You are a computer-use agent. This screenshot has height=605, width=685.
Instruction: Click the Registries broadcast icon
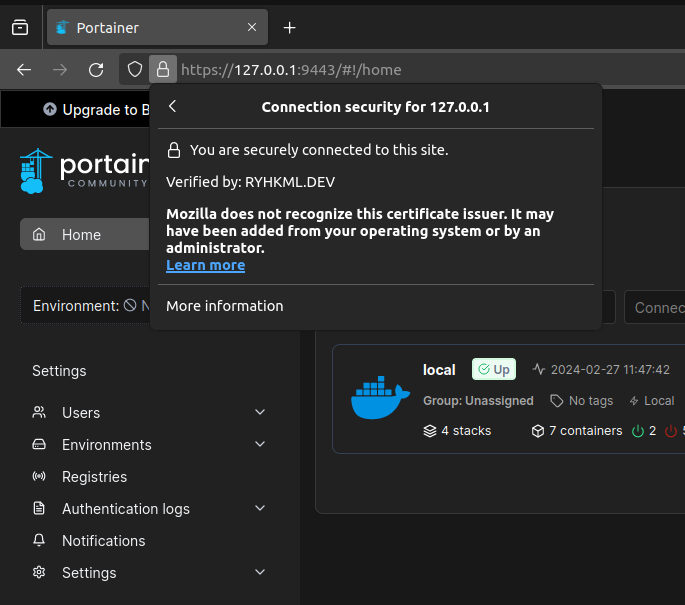pyautogui.click(x=39, y=476)
